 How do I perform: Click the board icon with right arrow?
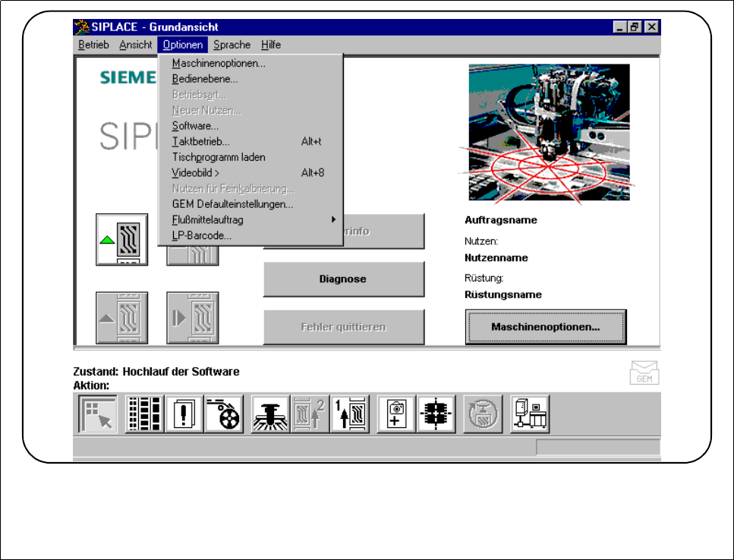pyautogui.click(x=192, y=318)
